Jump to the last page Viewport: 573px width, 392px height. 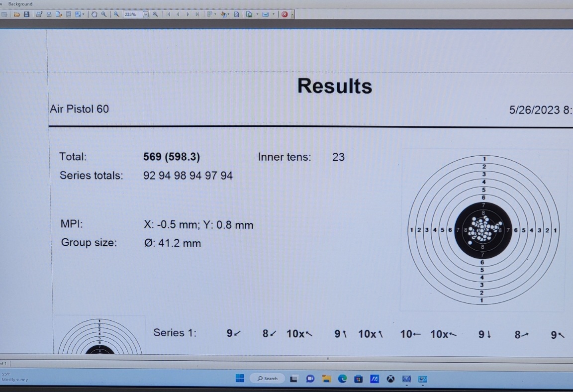click(197, 14)
